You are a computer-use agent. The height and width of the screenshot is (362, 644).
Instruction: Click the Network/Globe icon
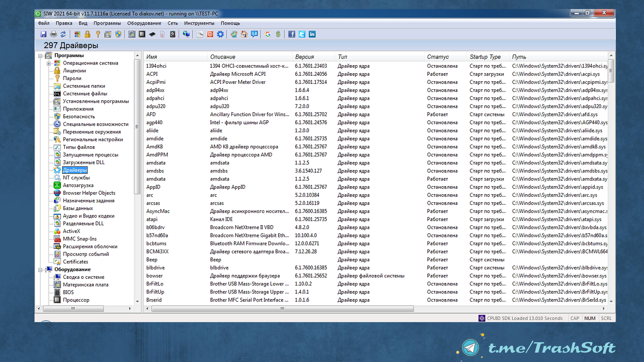click(186, 34)
